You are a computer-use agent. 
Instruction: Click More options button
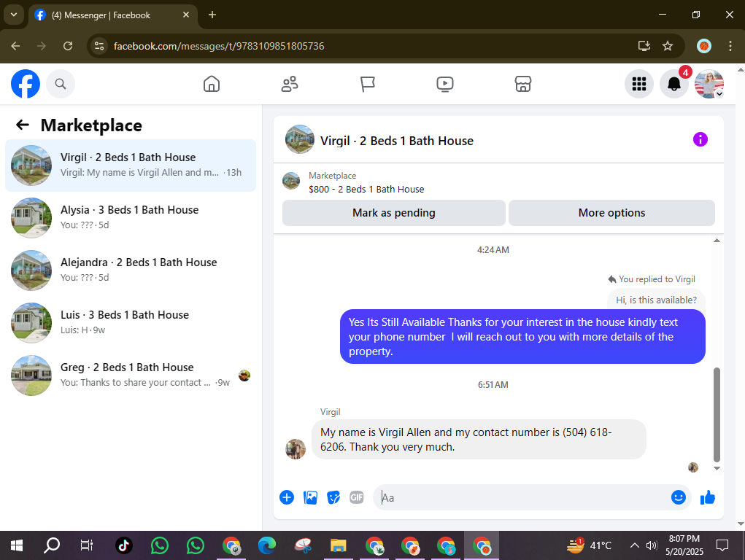click(x=611, y=213)
